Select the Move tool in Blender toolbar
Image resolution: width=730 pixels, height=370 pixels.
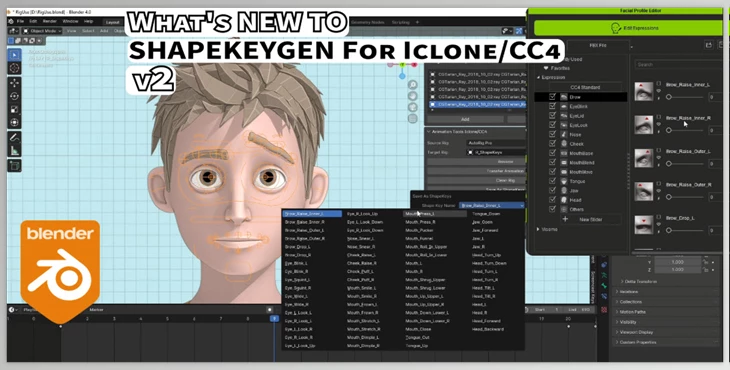tap(14, 83)
